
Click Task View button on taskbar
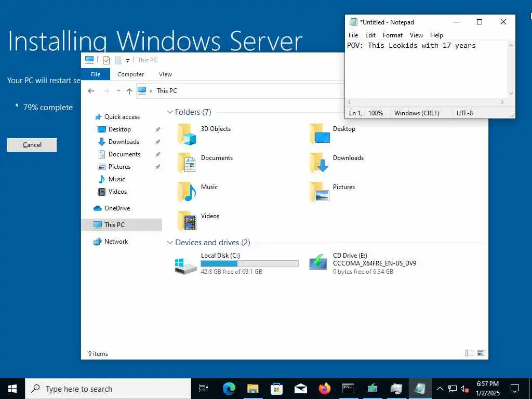[x=204, y=389]
